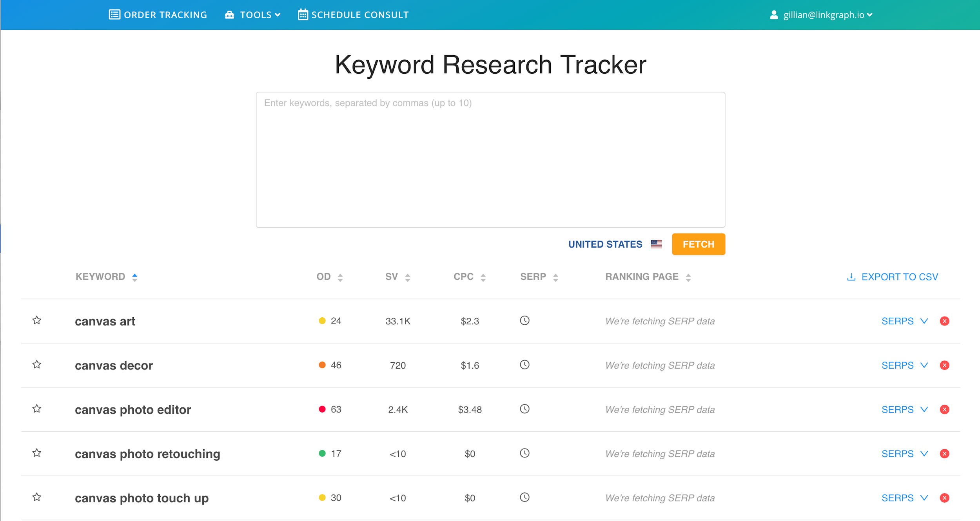This screenshot has height=521, width=980.
Task: Click SERP clock icon for canvas photo touch up
Action: (x=525, y=497)
